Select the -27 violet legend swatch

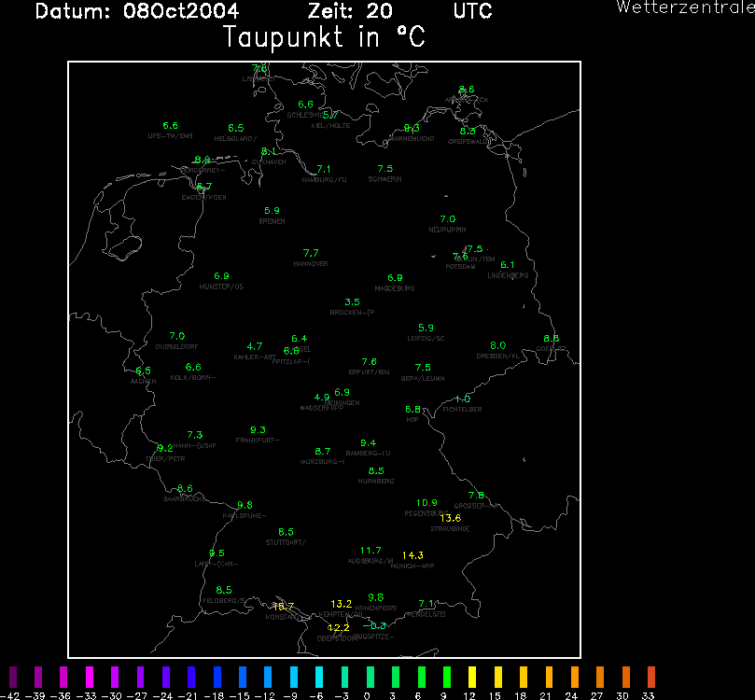pyautogui.click(x=140, y=677)
